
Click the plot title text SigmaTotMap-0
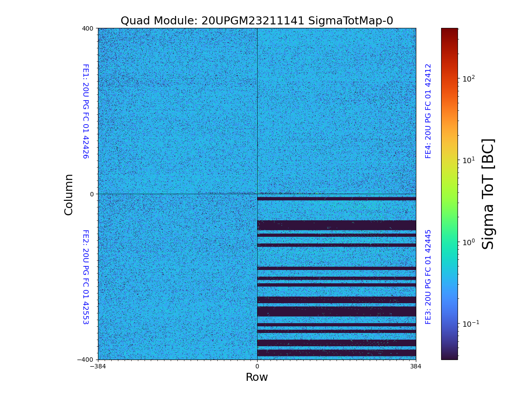click(257, 21)
